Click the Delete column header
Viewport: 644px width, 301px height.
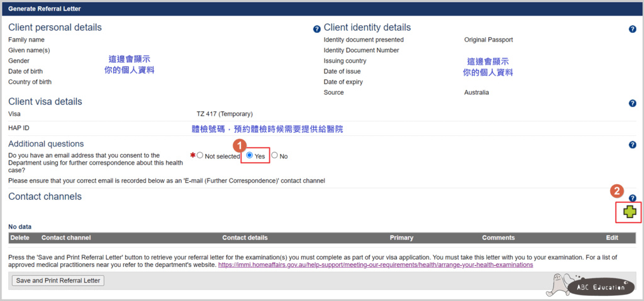click(19, 238)
